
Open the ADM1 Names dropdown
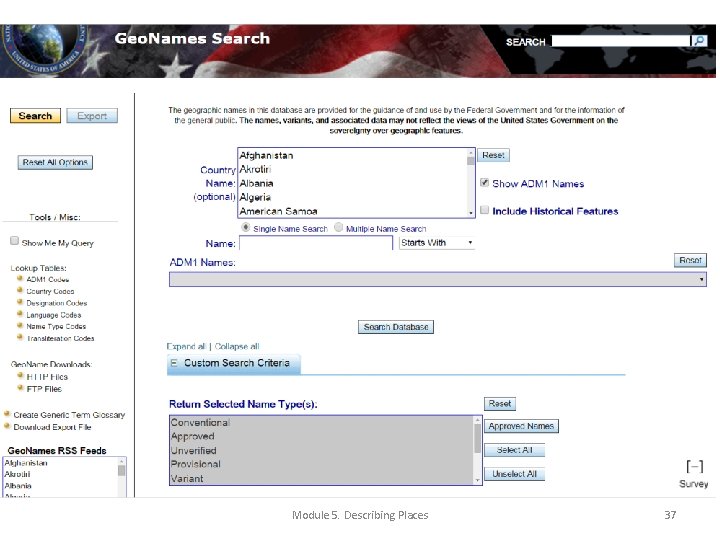click(438, 279)
